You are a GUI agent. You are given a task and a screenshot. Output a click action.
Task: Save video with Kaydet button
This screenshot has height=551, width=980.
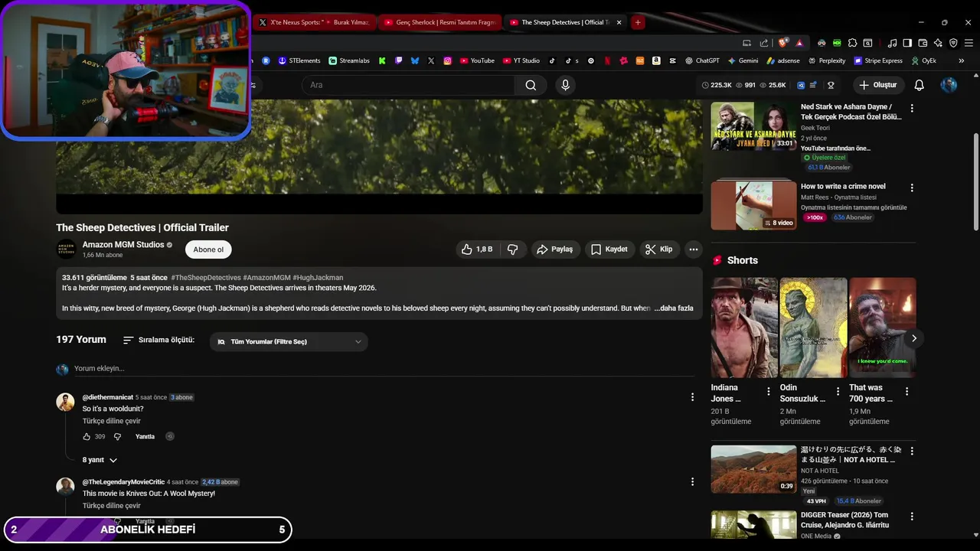(609, 249)
